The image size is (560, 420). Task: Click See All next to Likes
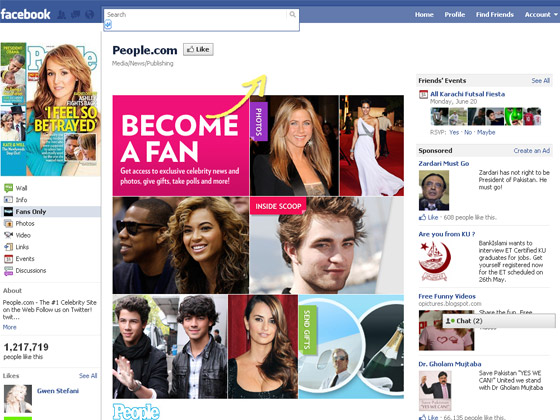88,376
